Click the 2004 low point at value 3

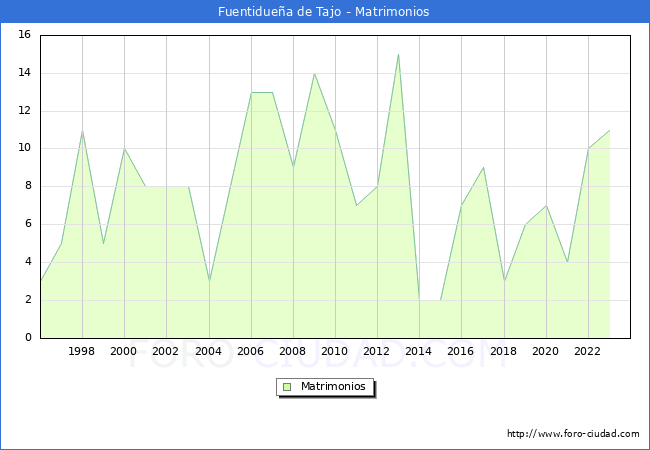pyautogui.click(x=209, y=281)
